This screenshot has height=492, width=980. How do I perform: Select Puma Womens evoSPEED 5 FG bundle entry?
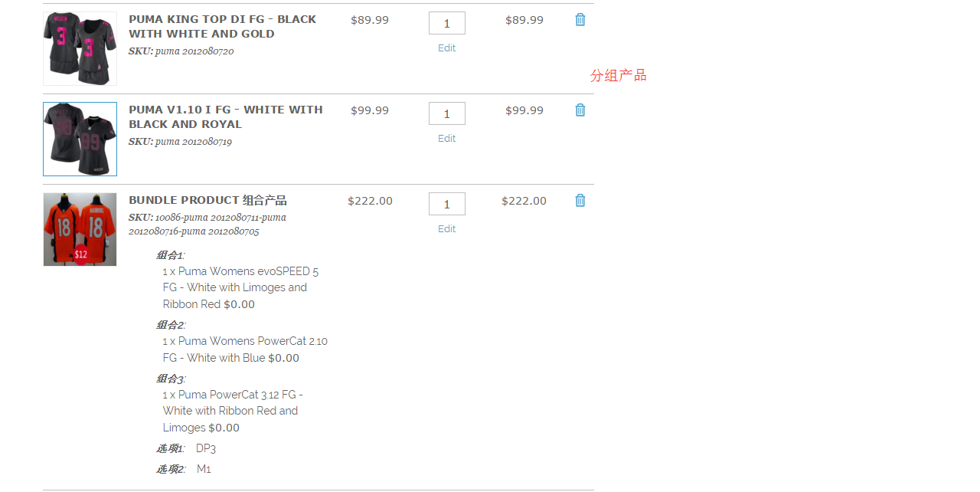240,287
